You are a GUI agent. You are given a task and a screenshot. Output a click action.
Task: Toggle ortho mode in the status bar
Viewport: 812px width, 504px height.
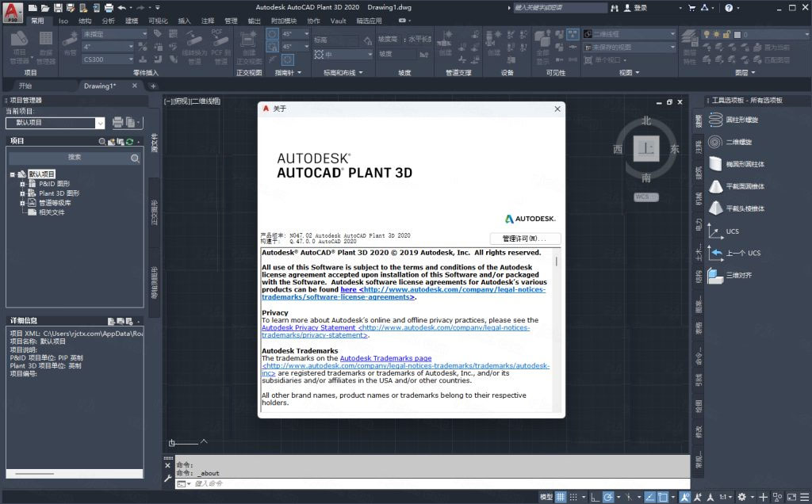595,497
